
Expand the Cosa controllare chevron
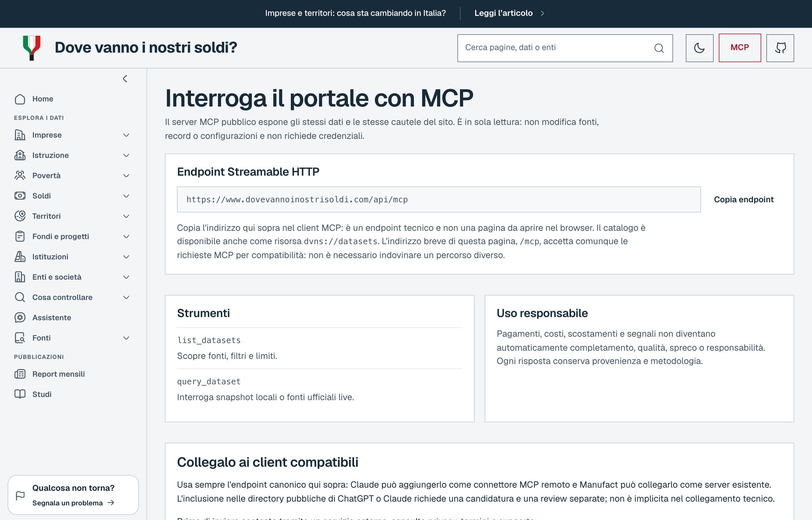126,297
